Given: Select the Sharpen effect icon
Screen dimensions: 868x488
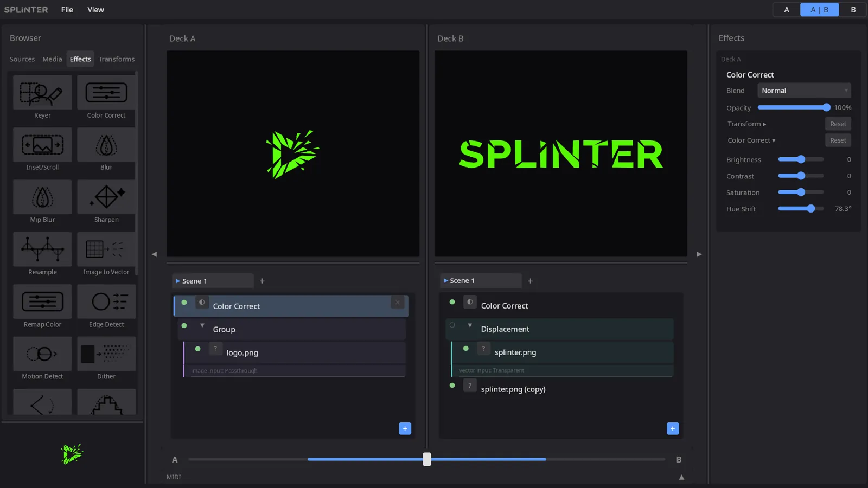Looking at the screenshot, I should [106, 197].
